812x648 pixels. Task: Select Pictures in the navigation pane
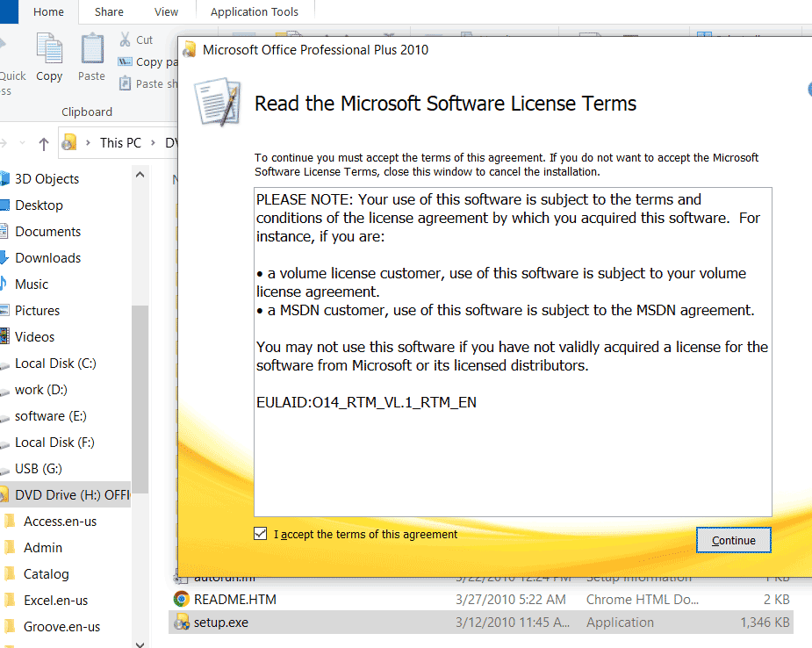[37, 310]
